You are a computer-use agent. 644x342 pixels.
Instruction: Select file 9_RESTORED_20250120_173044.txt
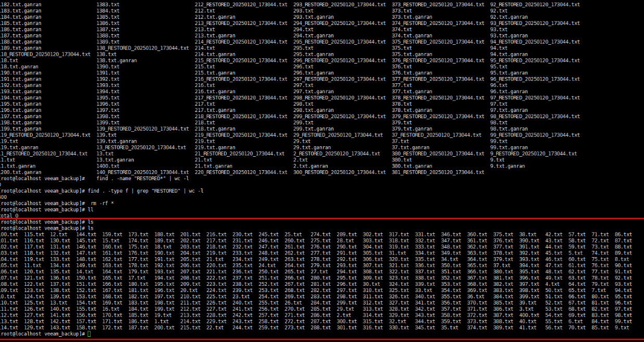pos(533,154)
